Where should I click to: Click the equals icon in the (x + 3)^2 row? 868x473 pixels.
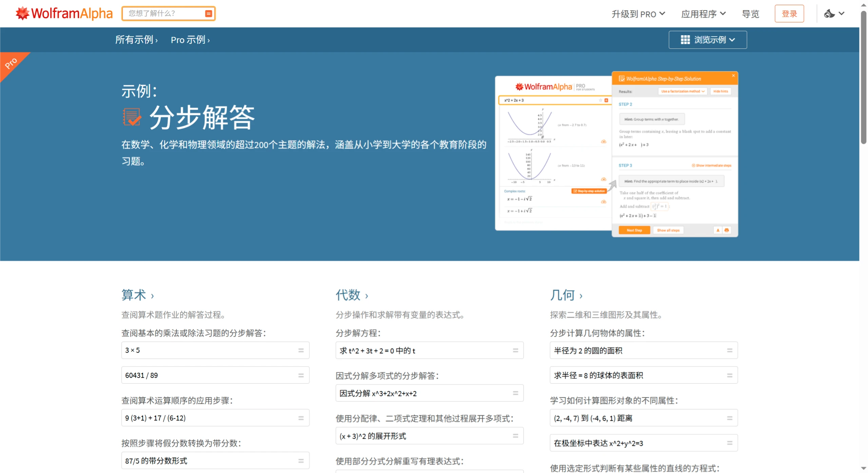coord(515,436)
